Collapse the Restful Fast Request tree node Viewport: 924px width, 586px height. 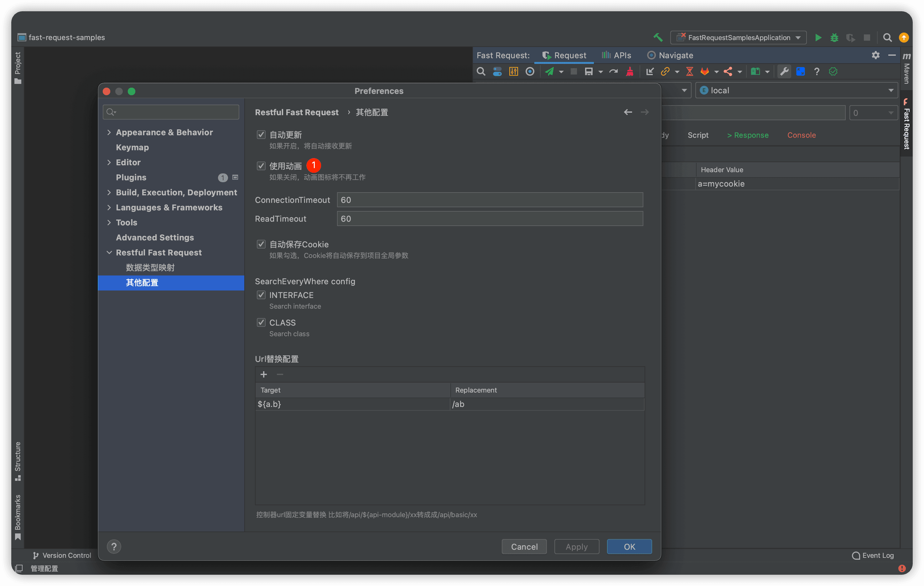click(109, 252)
